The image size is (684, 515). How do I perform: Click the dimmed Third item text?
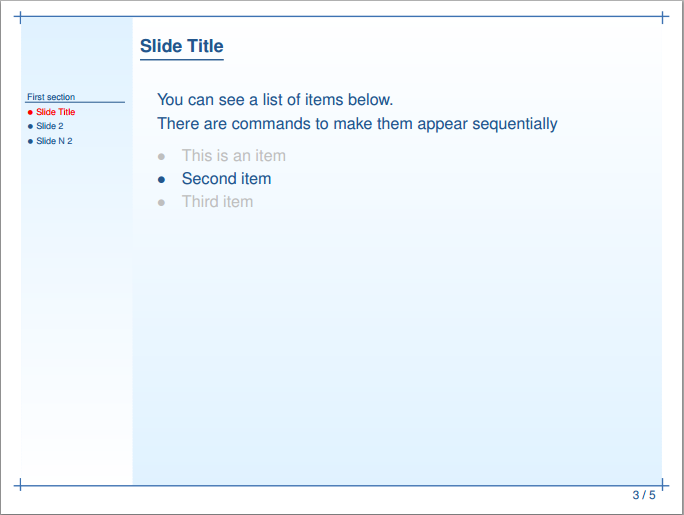point(217,202)
